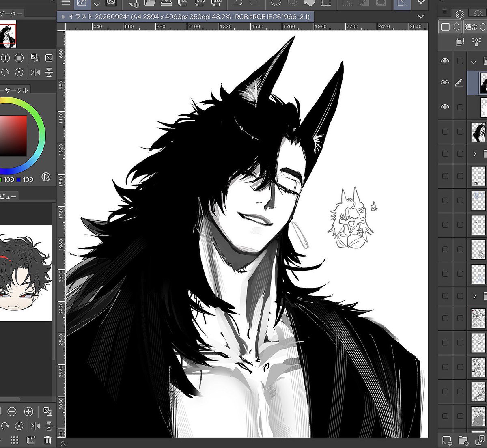The image size is (487, 448).
Task: Create a new raster layer
Action: coord(447,440)
